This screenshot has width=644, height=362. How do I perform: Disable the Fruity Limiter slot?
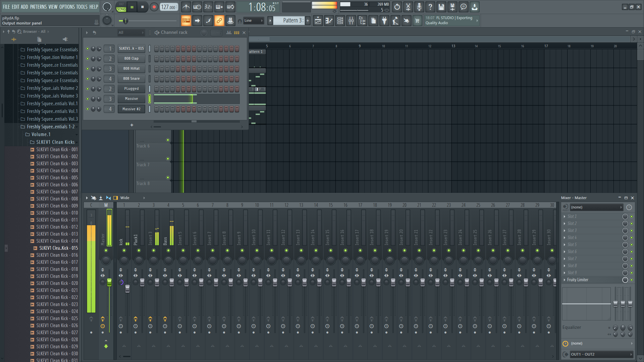point(632,280)
